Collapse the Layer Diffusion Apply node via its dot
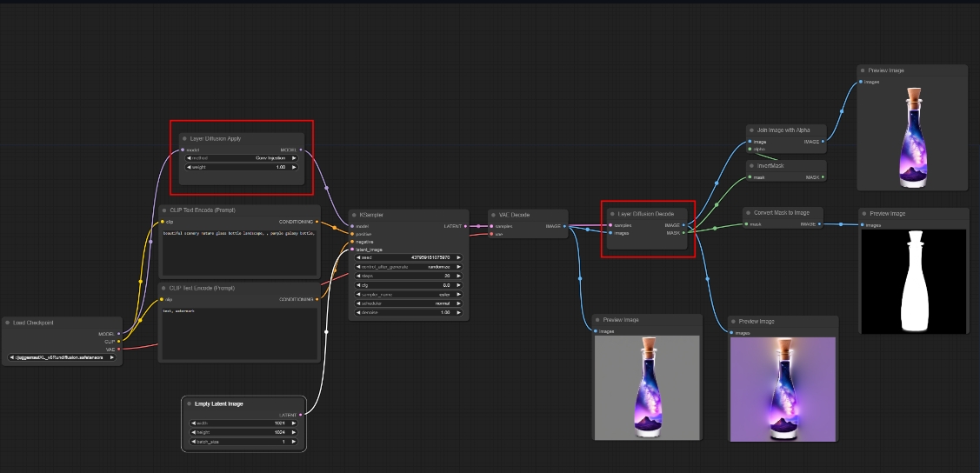 point(184,139)
